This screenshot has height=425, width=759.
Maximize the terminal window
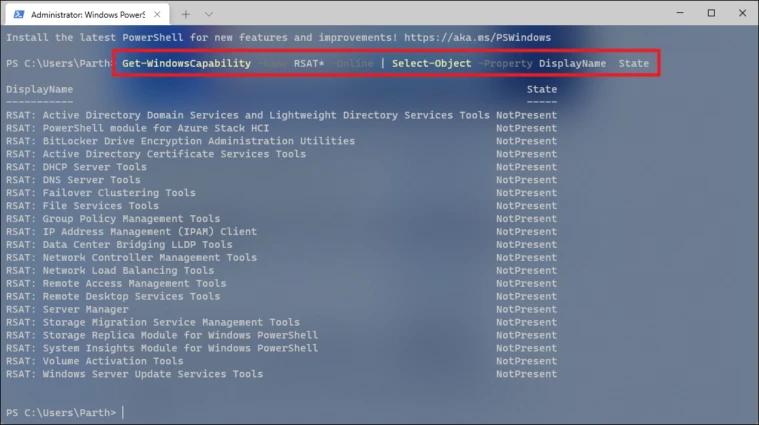(x=711, y=13)
